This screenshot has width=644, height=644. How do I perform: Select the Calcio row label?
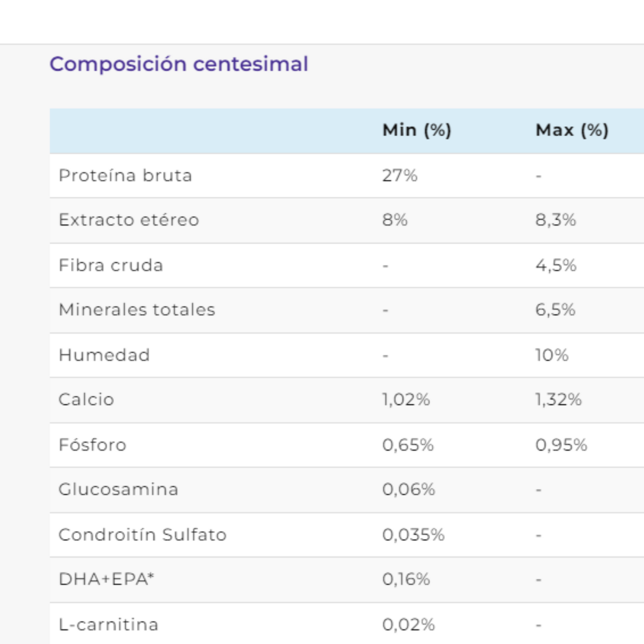coord(86,399)
